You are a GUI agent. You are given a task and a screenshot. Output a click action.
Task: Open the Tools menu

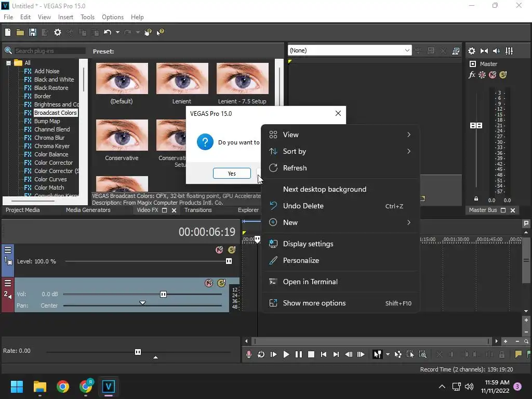(x=87, y=17)
